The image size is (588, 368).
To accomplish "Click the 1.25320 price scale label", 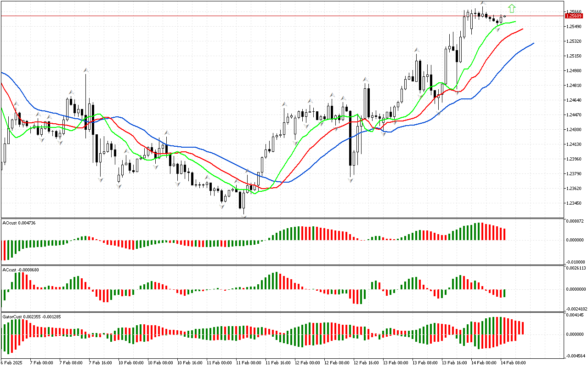I will (574, 41).
